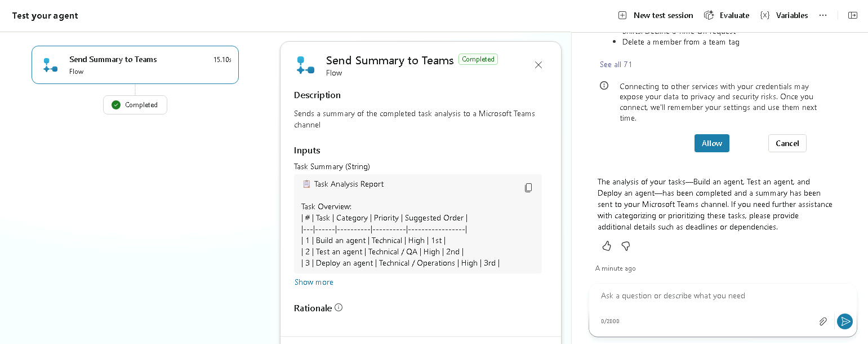Click the Task Analysis Report title line

(x=343, y=184)
